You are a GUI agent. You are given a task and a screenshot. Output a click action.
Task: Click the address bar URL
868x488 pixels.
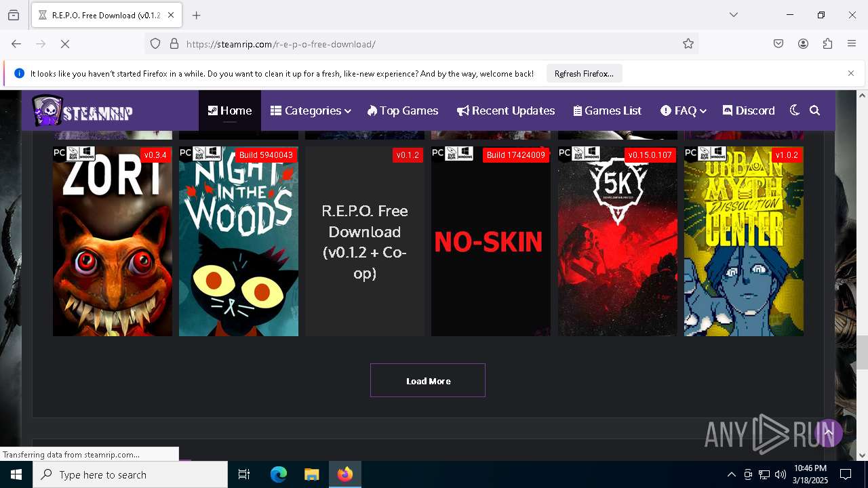click(281, 44)
